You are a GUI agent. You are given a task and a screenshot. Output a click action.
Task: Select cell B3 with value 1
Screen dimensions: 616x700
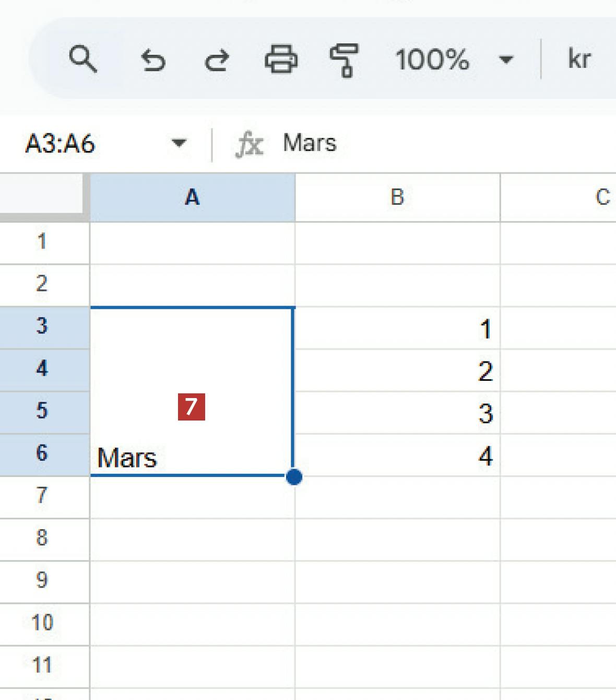[x=397, y=329]
